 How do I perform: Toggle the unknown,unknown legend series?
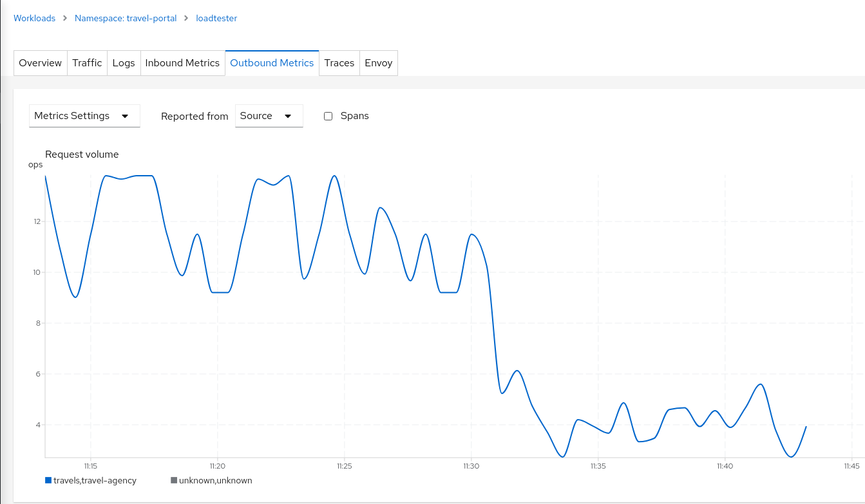click(x=213, y=480)
